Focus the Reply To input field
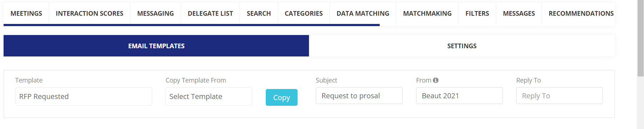 pyautogui.click(x=559, y=96)
